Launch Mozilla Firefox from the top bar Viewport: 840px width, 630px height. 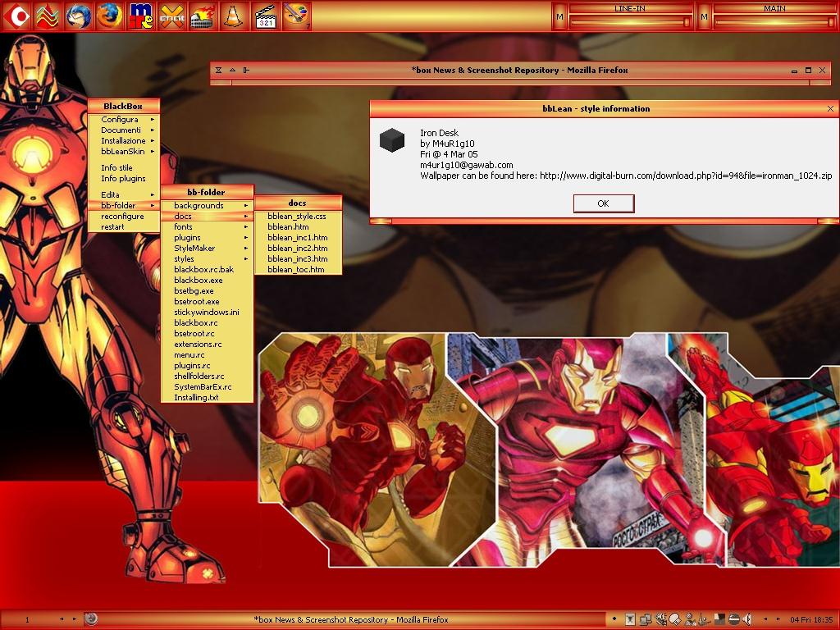click(x=109, y=16)
